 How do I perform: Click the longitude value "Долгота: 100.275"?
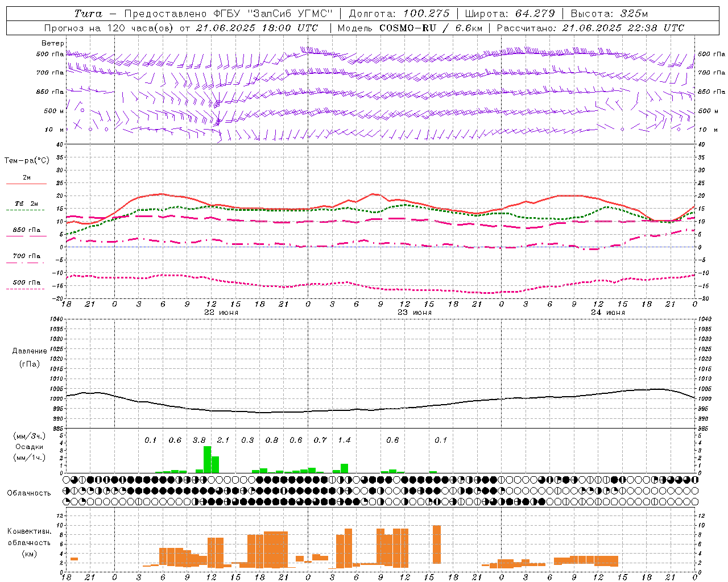click(x=399, y=14)
